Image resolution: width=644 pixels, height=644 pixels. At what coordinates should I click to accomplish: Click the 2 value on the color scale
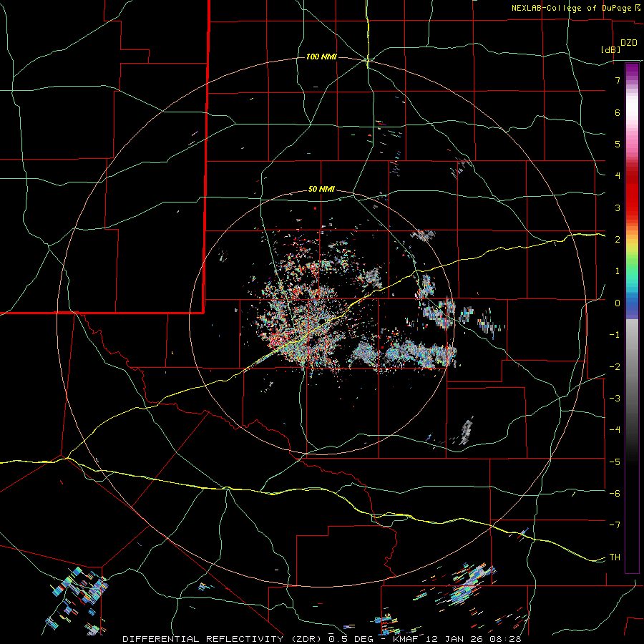[x=618, y=240]
